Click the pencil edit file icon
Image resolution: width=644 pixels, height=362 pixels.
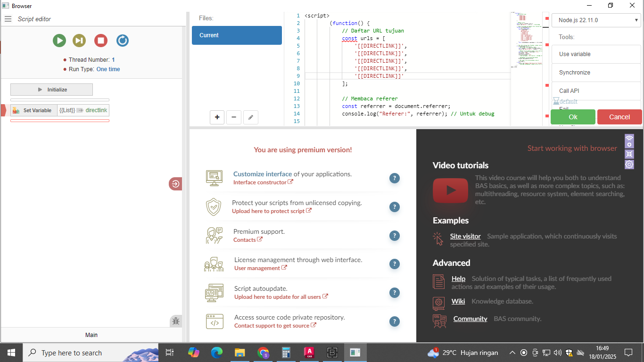tap(250, 117)
